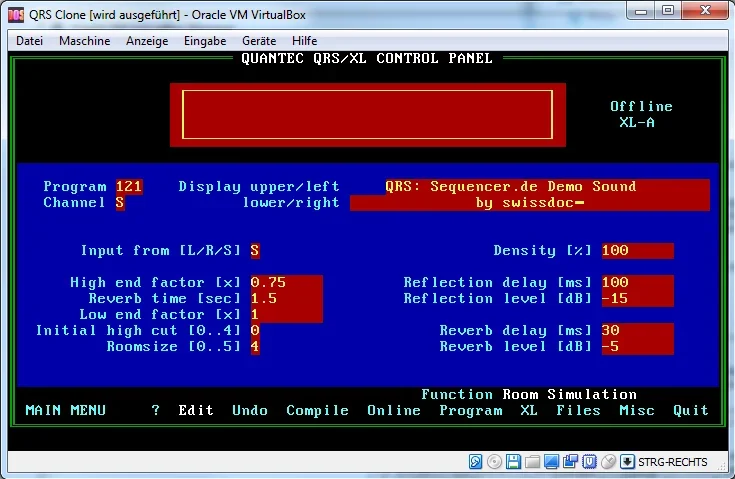Close the QRS Clone VirtualBox window

(x=705, y=11)
